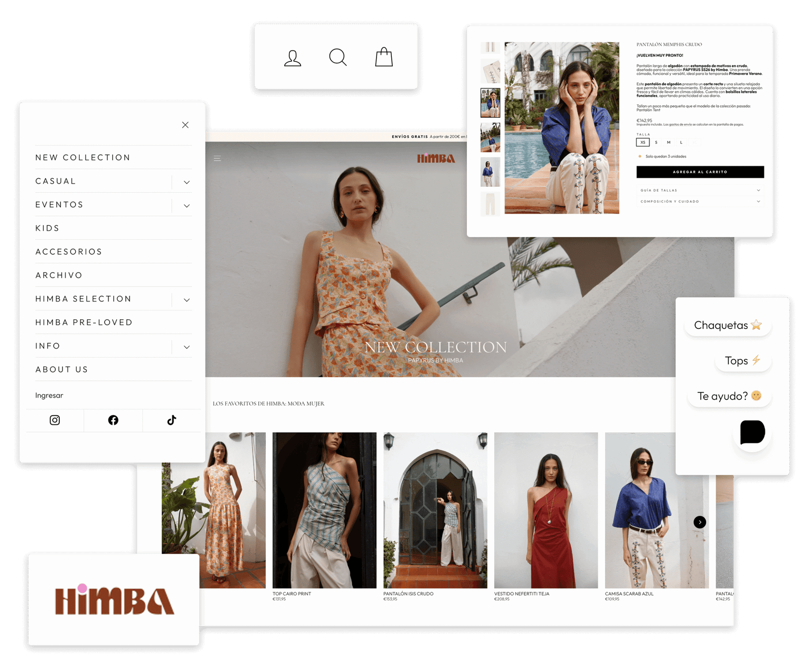This screenshot has height=672, width=812.
Task: Open the shopping bag cart icon
Action: pyautogui.click(x=384, y=57)
